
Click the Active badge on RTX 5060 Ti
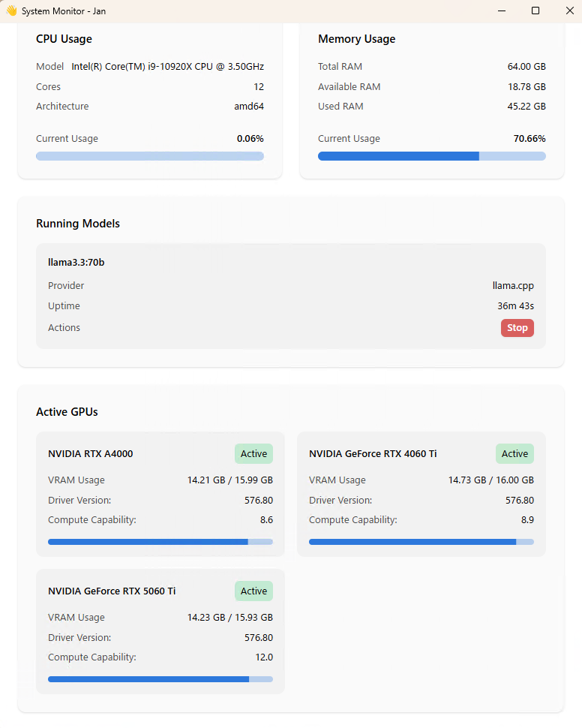253,591
